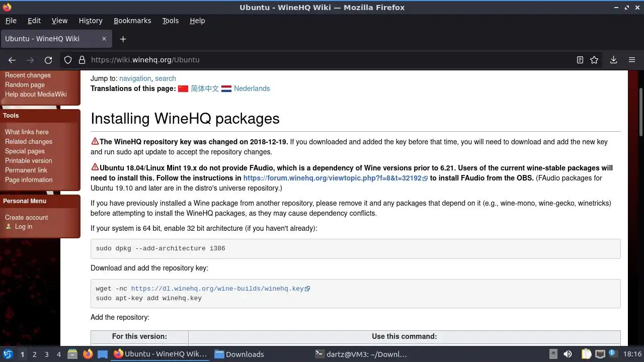Open the Edit menu

(x=34, y=21)
